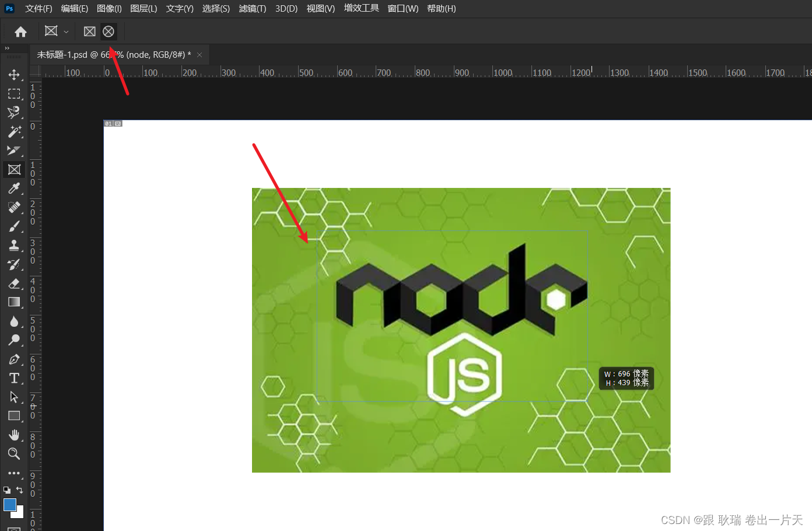Image resolution: width=812 pixels, height=531 pixels.
Task: Open the 增效工具 menu
Action: pos(362,8)
